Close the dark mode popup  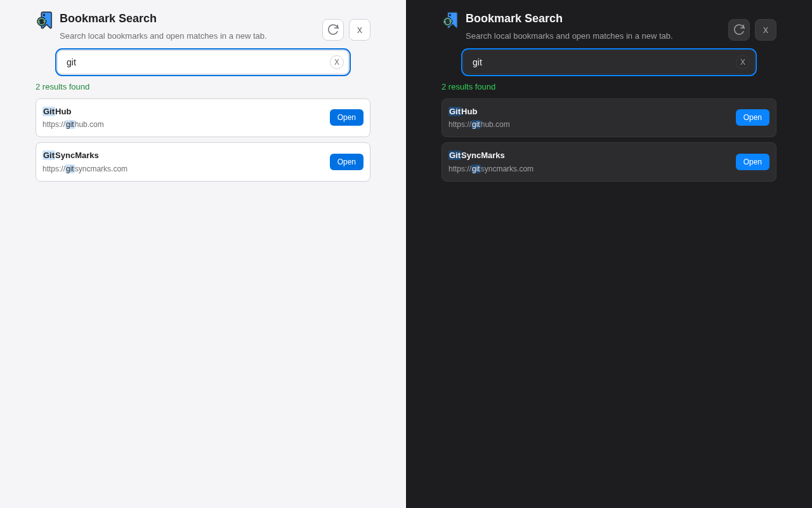tap(765, 29)
